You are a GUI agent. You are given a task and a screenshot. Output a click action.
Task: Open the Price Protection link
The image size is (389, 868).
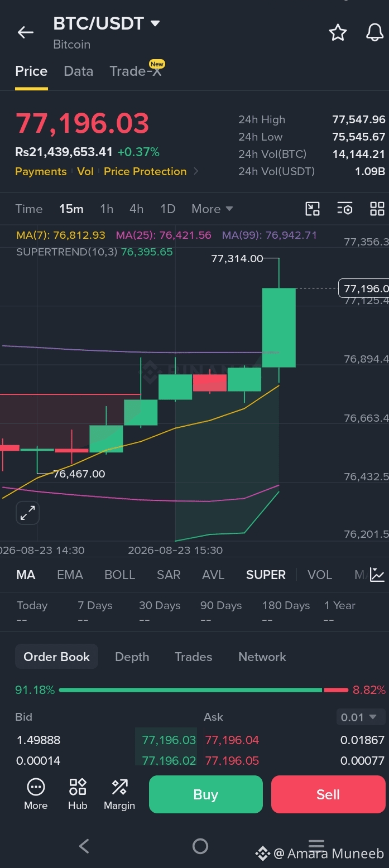[x=145, y=171]
